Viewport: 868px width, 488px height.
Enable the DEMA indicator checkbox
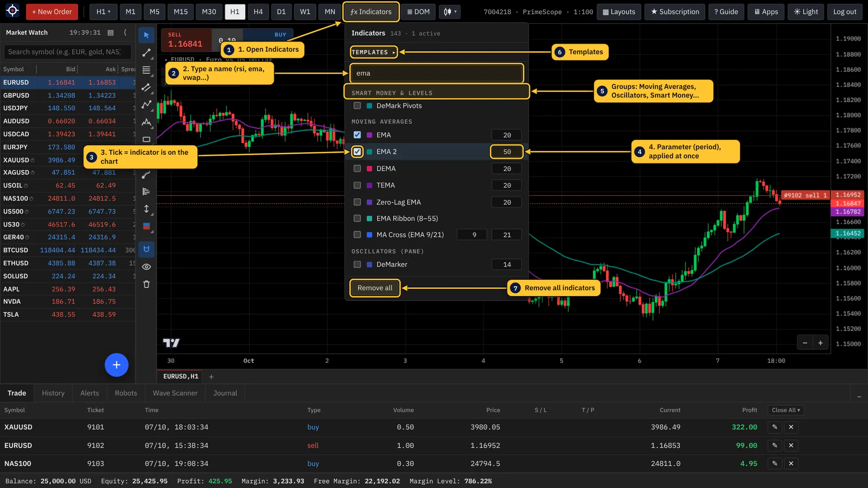(x=357, y=169)
